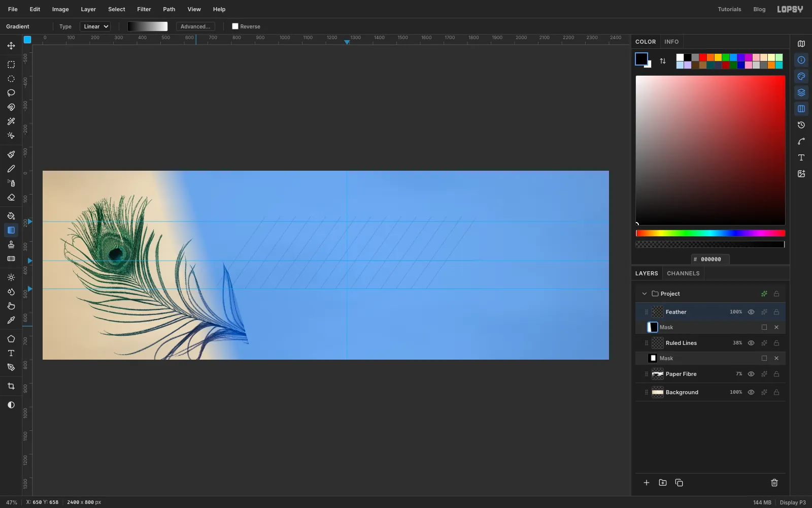
Task: Select the Lasso tool
Action: [x=11, y=93]
